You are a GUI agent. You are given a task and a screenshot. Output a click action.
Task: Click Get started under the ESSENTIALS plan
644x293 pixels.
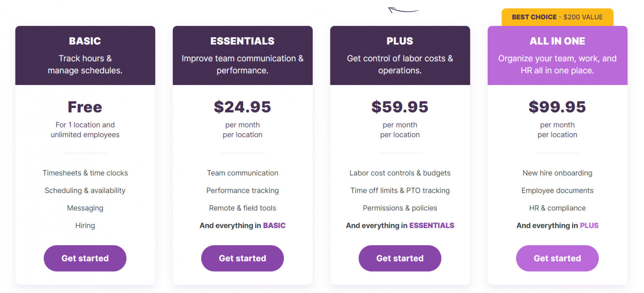click(x=243, y=258)
